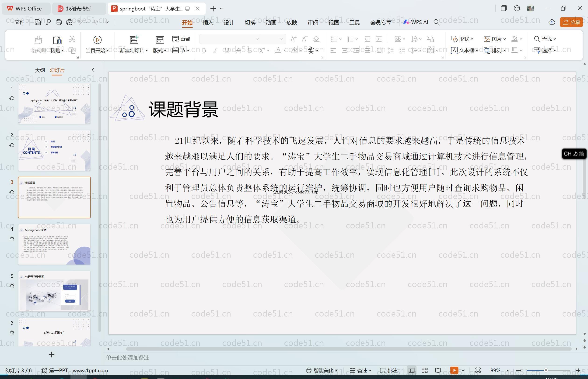
Task: Toggle star marker on slide 5
Action: pyautogui.click(x=12, y=286)
